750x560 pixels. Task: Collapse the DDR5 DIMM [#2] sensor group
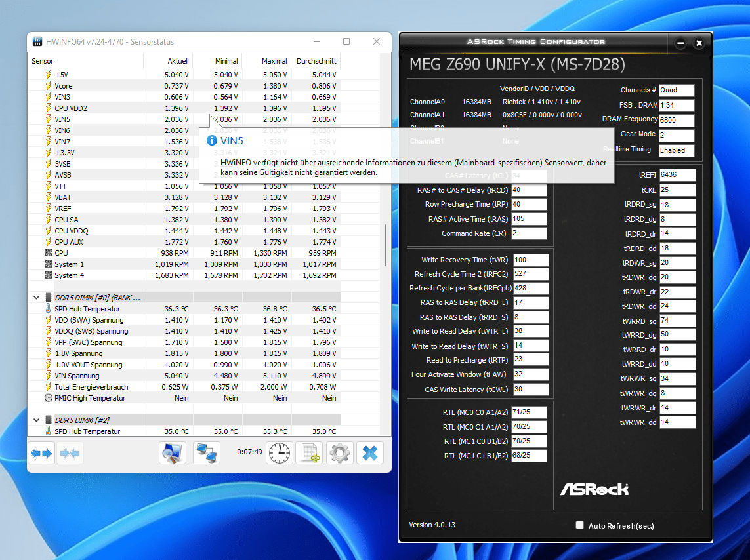click(x=36, y=420)
